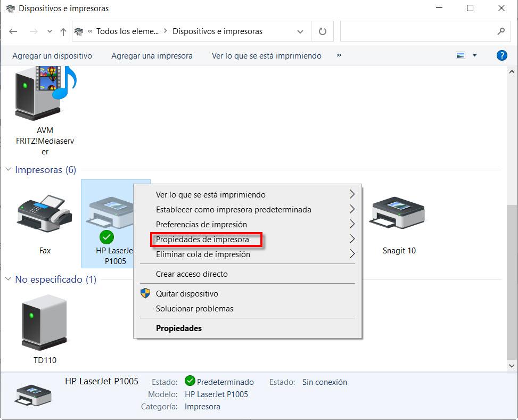Click the refresh button in address bar

point(322,31)
